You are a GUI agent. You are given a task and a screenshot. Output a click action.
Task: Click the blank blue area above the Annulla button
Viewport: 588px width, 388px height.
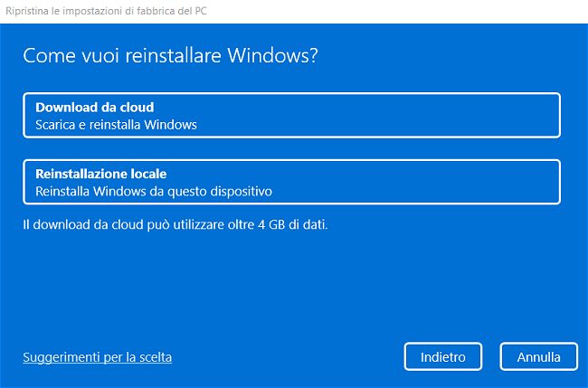[x=537, y=289]
